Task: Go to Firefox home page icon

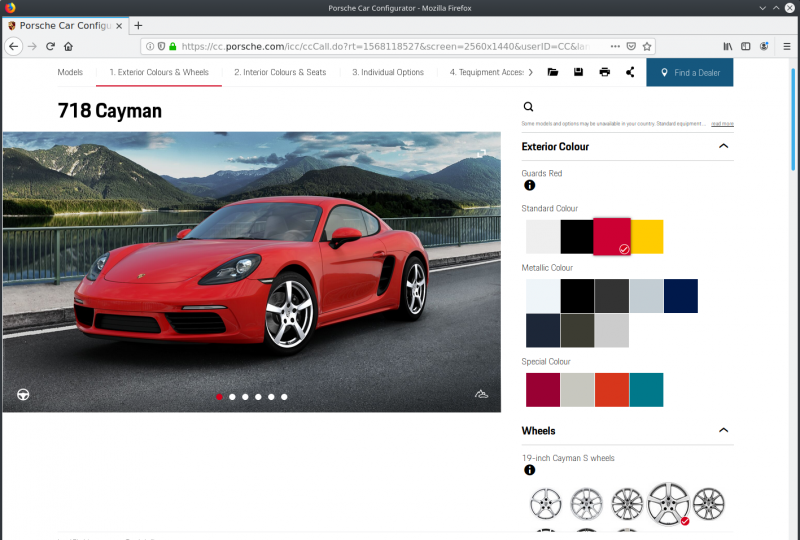Action: [68, 46]
